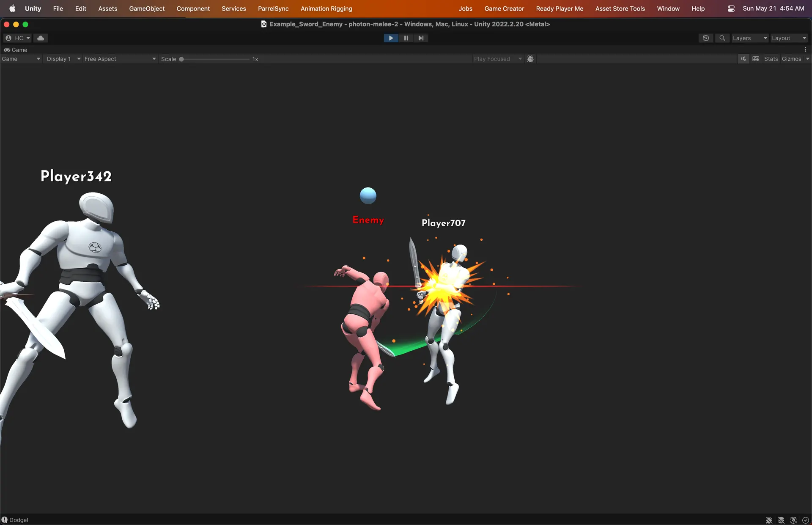The width and height of the screenshot is (812, 525).
Task: Expand the Gizmos dropdown arrow
Action: (807, 59)
